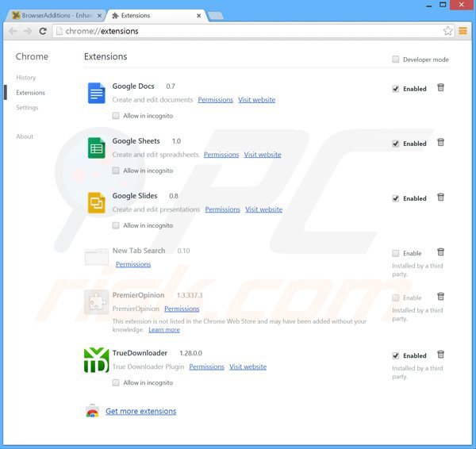Allow TrueDownloader in incognito
This screenshot has height=449, width=476.
pyautogui.click(x=116, y=382)
